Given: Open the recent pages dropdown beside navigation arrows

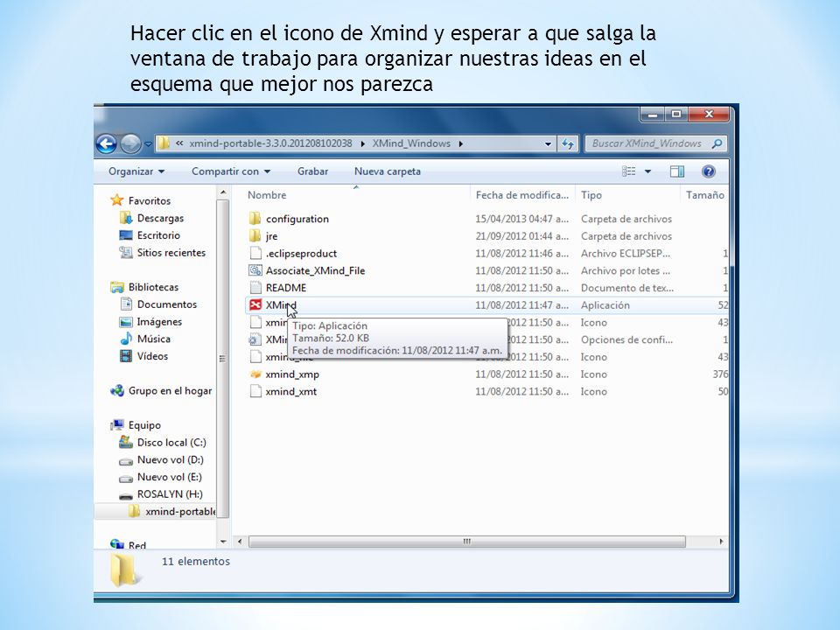Looking at the screenshot, I should [148, 144].
